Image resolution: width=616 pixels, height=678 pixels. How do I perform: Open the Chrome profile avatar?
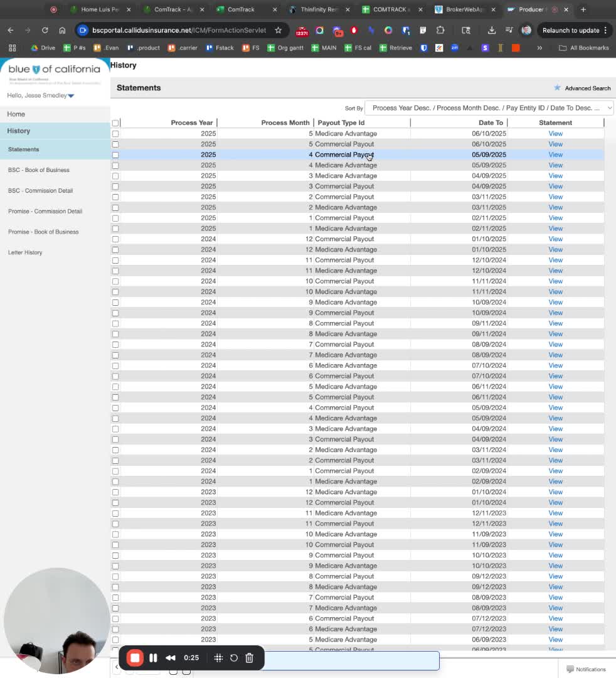pos(526,30)
